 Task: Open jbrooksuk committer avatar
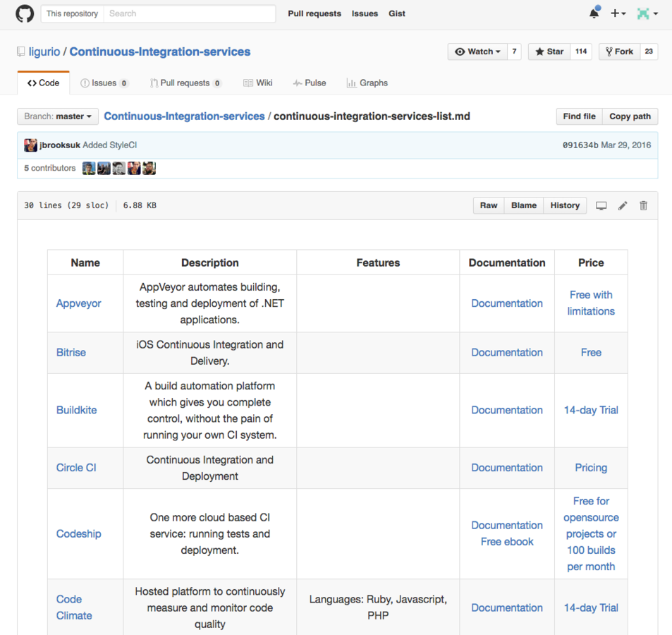tap(30, 145)
